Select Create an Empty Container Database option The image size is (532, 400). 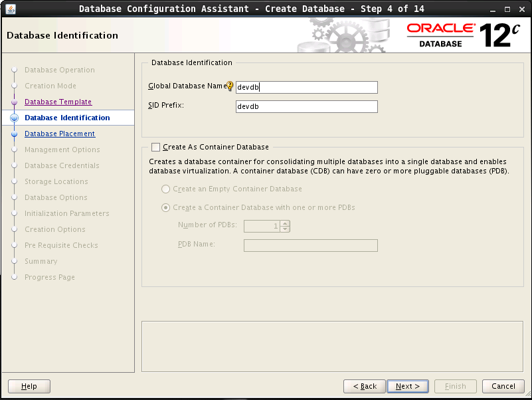(x=165, y=189)
